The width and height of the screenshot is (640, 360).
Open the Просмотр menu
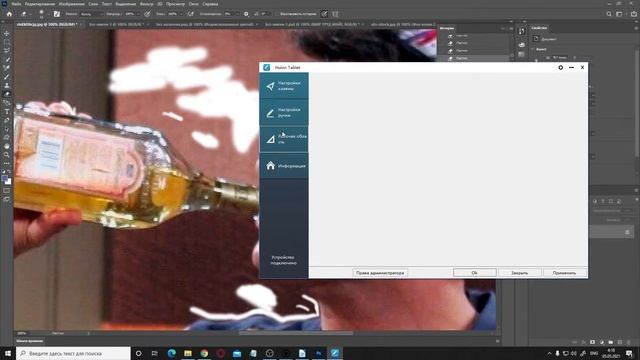[x=176, y=4]
